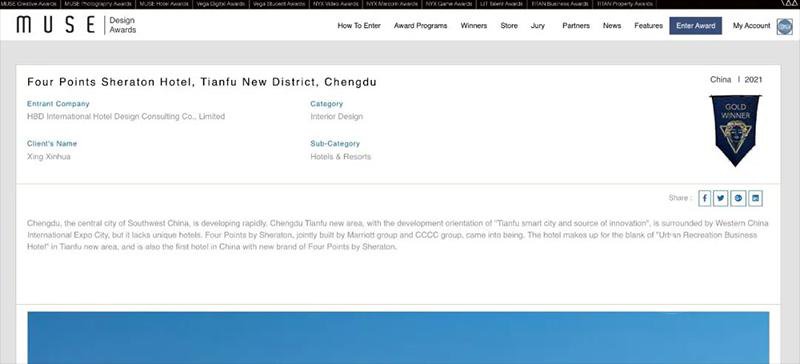Expand the Winners menu
The height and width of the screenshot is (364, 800).
473,26
